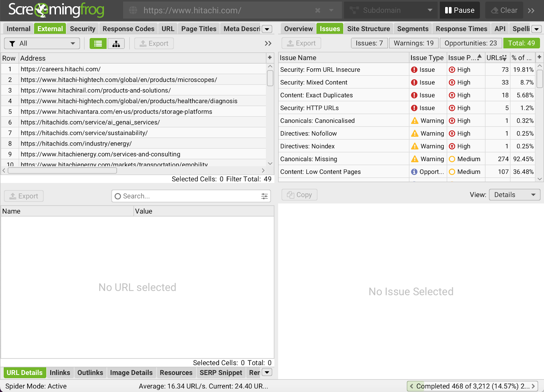
Task: Sort by Issue Priority column
Action: (x=465, y=58)
